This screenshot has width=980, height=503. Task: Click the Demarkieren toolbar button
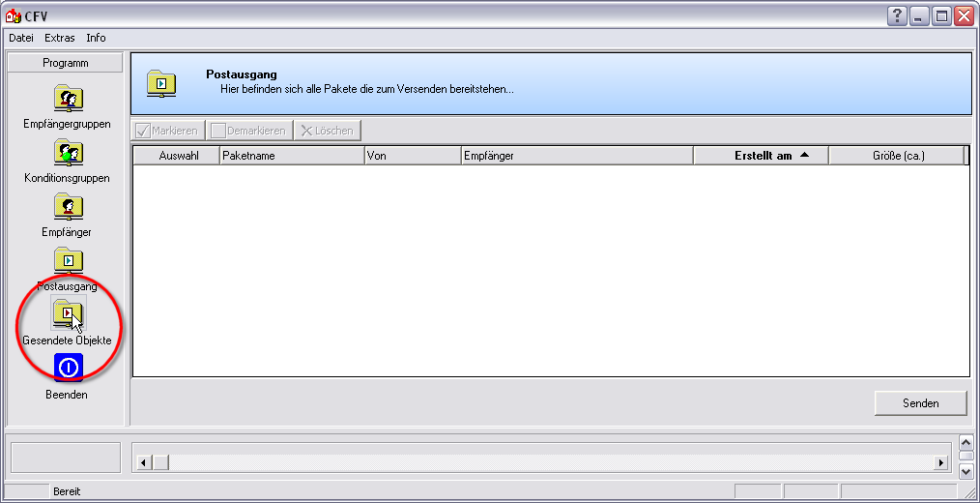click(x=248, y=131)
